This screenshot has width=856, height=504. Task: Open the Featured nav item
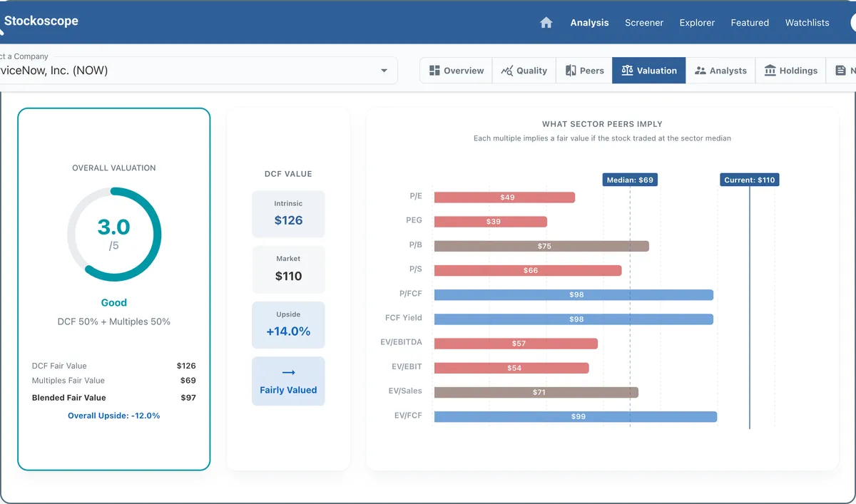point(750,23)
